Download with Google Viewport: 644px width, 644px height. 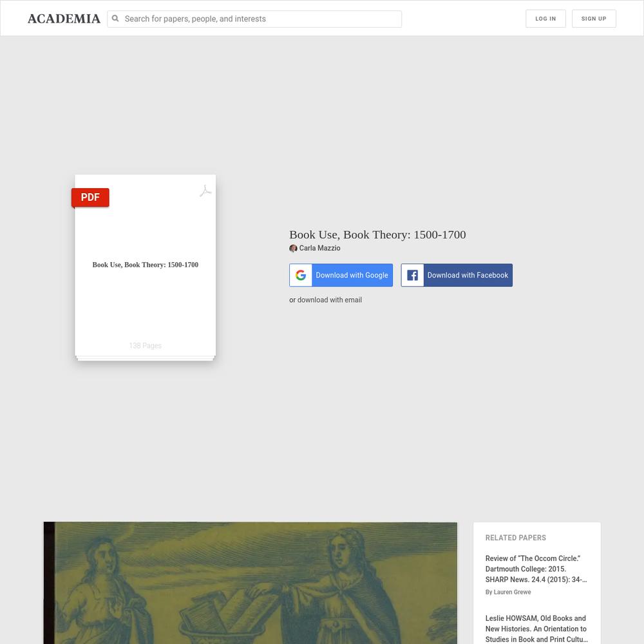tap(341, 275)
